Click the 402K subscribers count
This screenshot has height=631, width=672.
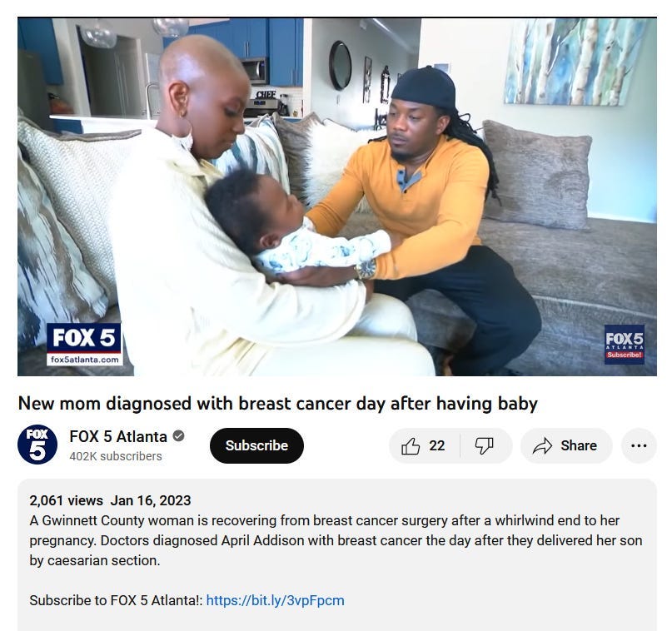pos(116,456)
